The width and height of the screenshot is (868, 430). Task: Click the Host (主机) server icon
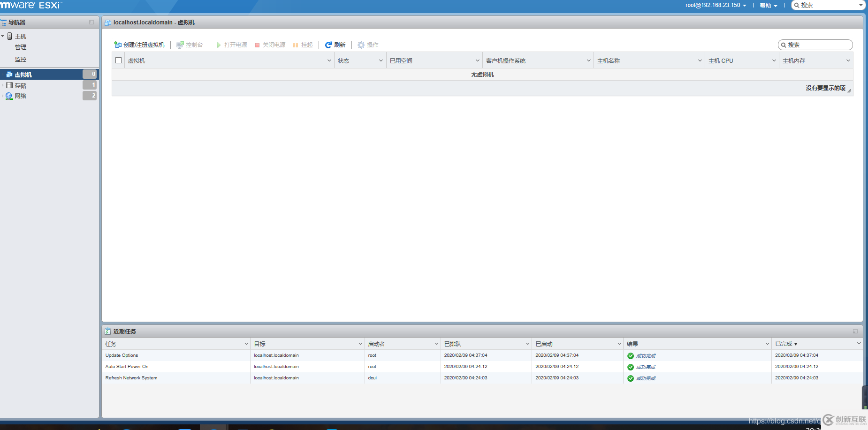pos(10,36)
